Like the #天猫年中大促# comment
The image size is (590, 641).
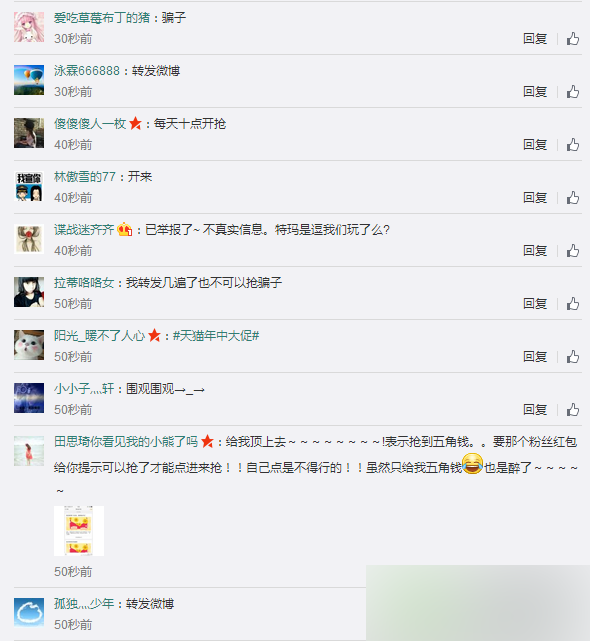point(573,357)
